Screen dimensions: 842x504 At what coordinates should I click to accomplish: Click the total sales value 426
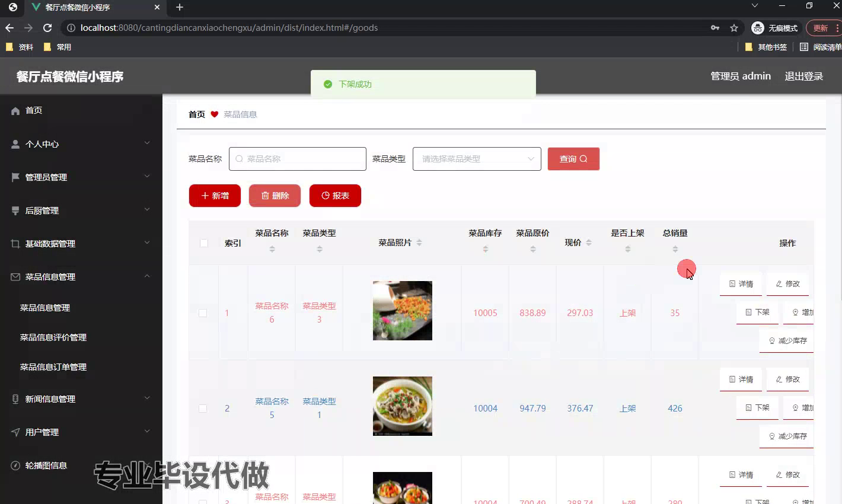coord(675,409)
